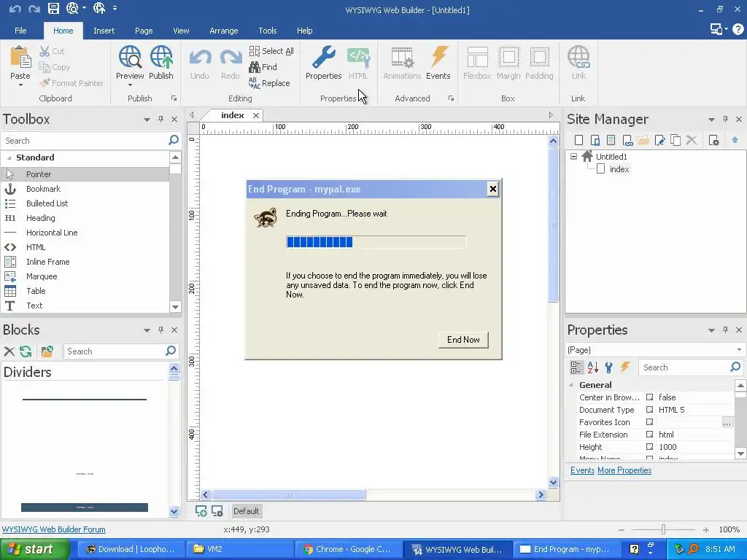Open the Toolbox panel options arrow
This screenshot has height=560, width=747.
point(147,120)
